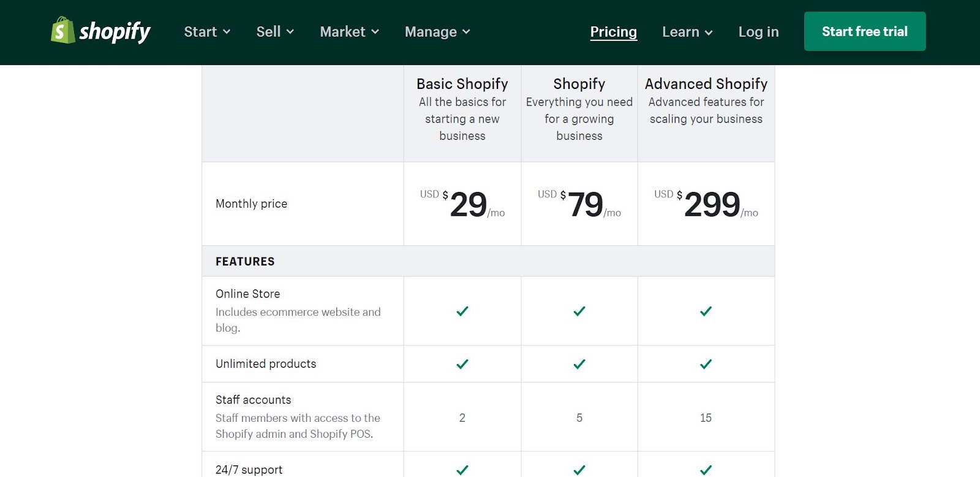The width and height of the screenshot is (980, 477).
Task: Click the staff accounts value 2
Action: point(462,418)
